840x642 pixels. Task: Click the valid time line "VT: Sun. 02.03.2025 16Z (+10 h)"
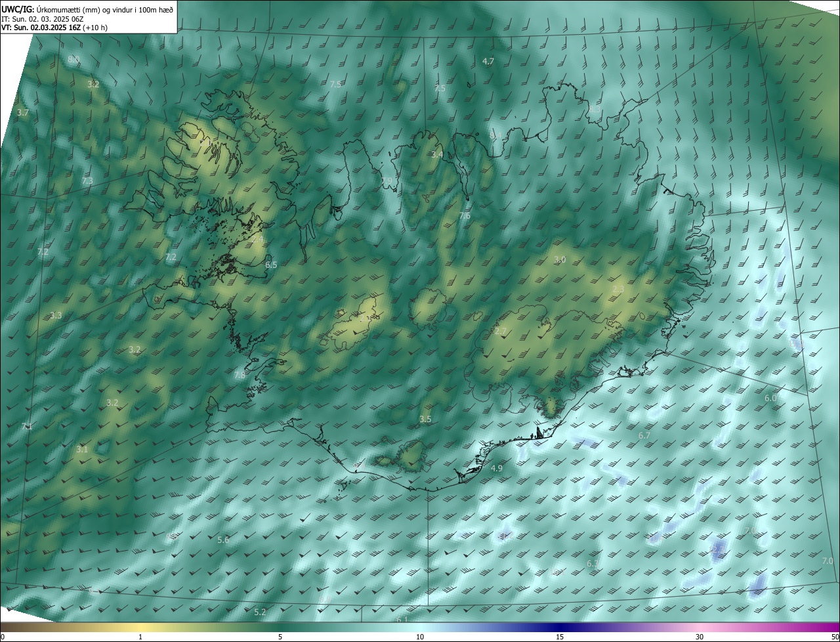tap(54, 28)
